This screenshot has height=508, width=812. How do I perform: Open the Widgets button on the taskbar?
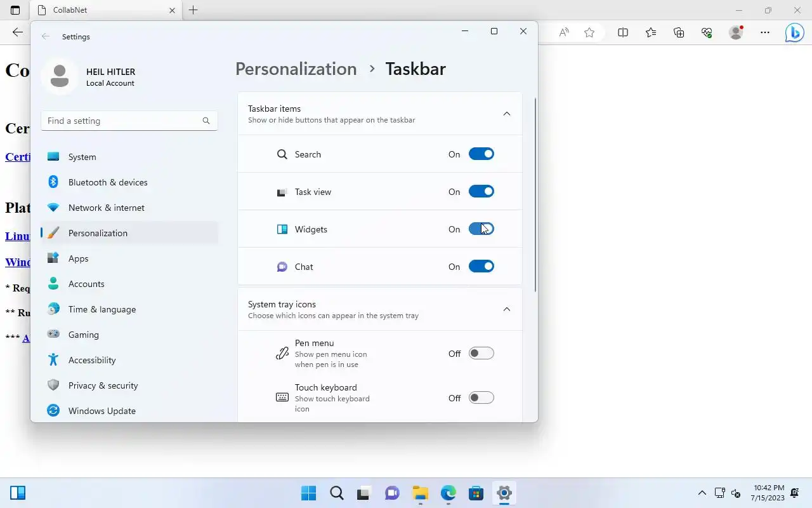tap(18, 493)
